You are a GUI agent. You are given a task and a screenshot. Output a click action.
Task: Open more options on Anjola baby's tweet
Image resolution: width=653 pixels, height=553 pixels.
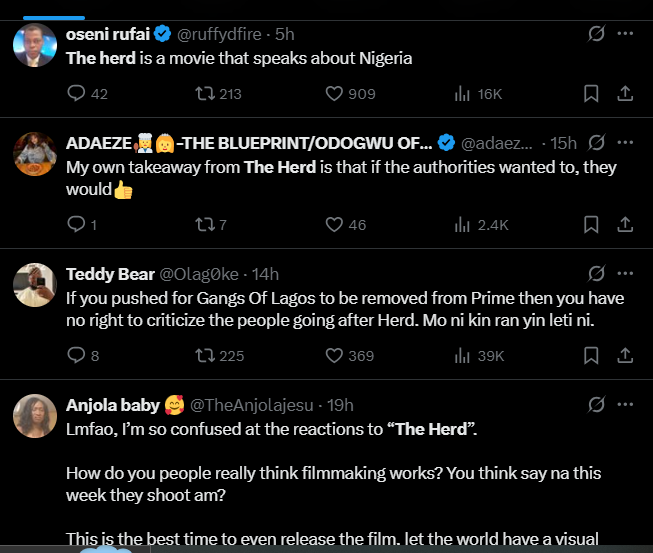(625, 405)
